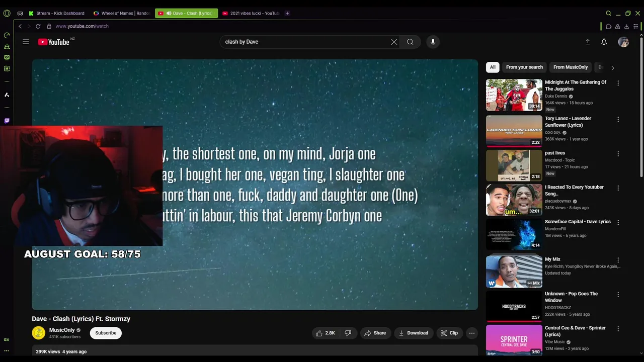
Task: Go to the YouTube home logo
Action: (x=53, y=42)
